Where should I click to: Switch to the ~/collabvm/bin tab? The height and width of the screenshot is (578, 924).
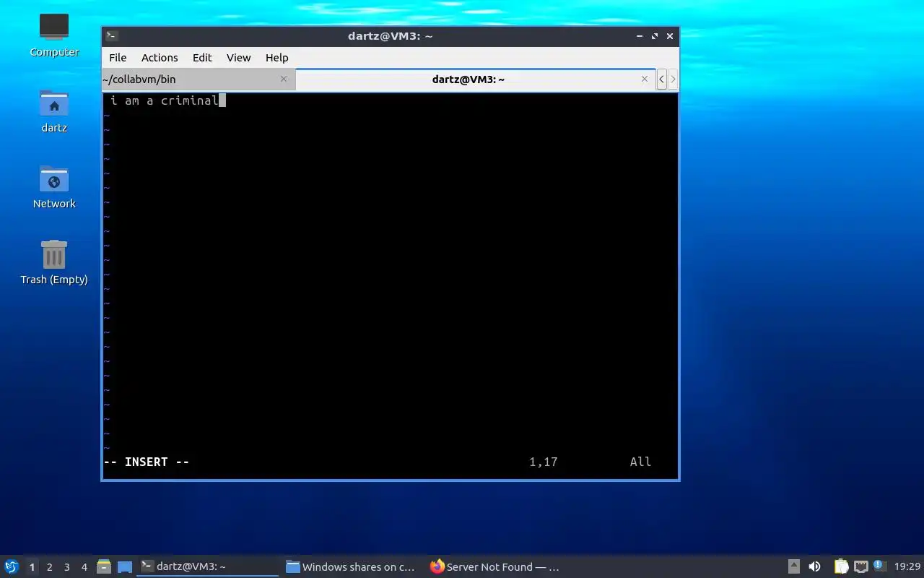199,79
